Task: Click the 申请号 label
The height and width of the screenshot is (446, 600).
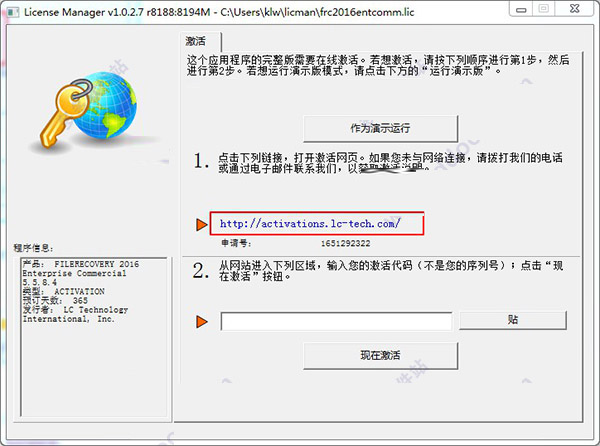Action: click(x=236, y=243)
